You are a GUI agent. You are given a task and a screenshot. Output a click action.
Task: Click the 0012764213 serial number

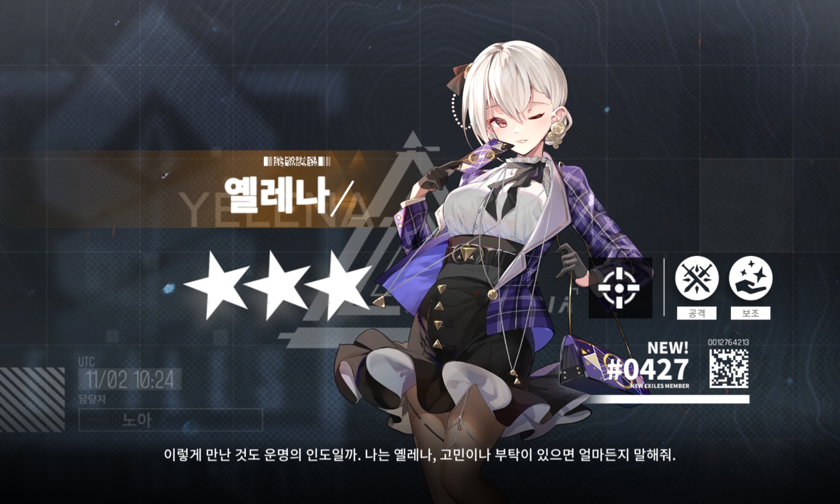[729, 343]
